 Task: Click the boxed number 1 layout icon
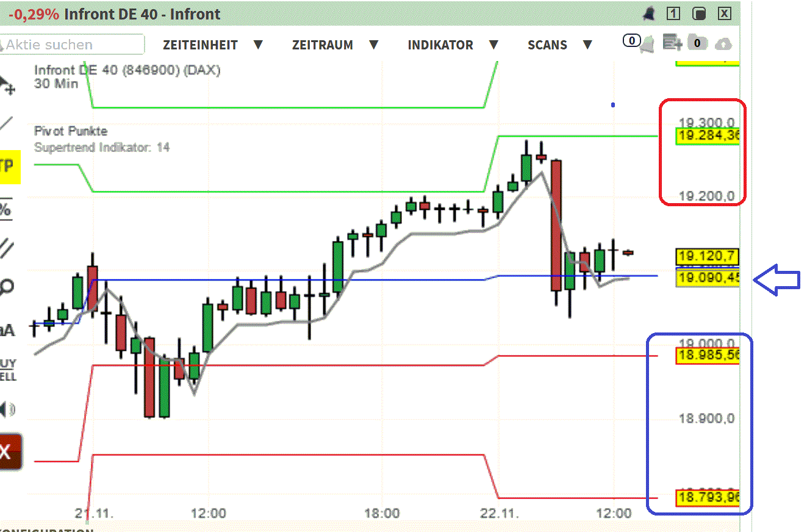pyautogui.click(x=673, y=13)
